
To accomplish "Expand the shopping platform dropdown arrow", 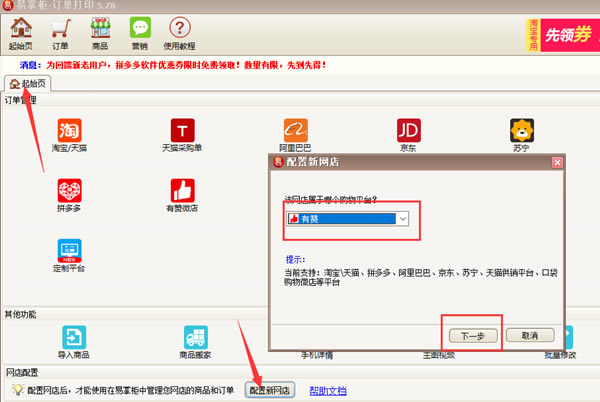I will [403, 219].
